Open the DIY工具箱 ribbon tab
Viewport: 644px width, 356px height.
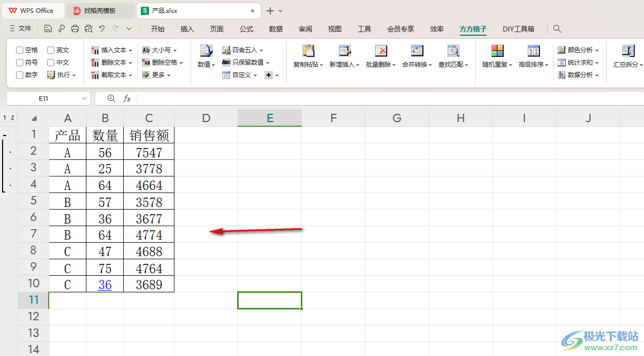pos(518,29)
